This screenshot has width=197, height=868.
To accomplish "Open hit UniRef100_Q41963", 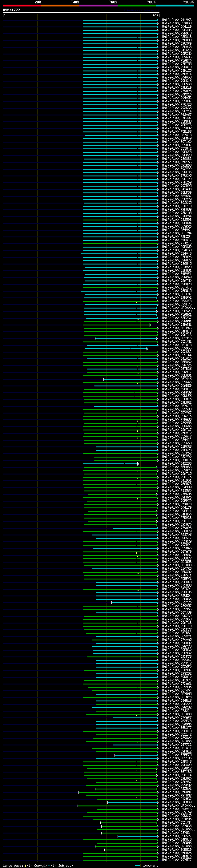I will click(x=176, y=20).
